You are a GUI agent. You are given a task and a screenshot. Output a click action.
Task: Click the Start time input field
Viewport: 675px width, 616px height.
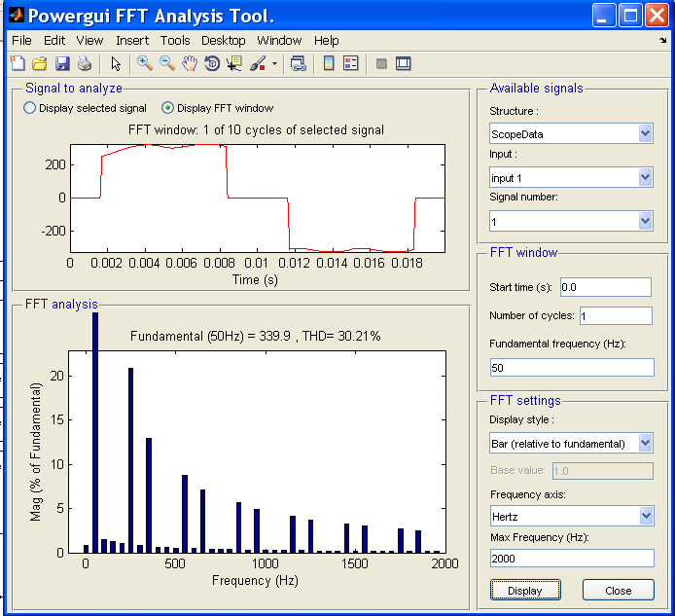click(x=606, y=287)
